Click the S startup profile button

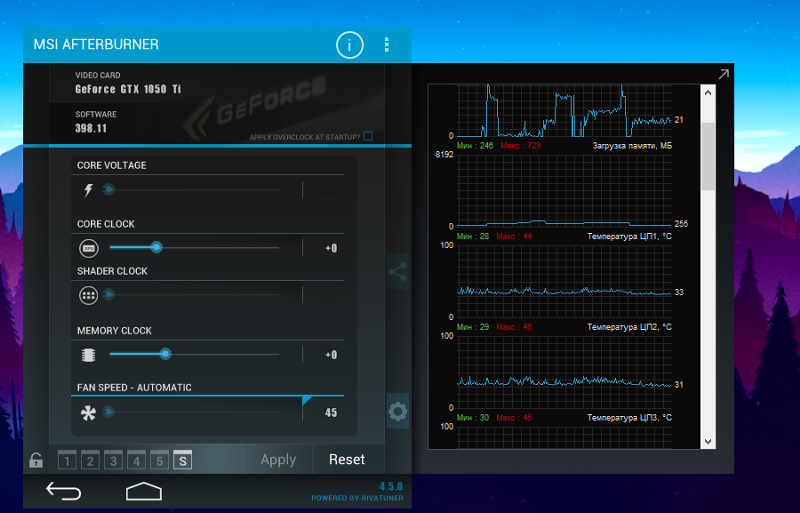tap(183, 460)
